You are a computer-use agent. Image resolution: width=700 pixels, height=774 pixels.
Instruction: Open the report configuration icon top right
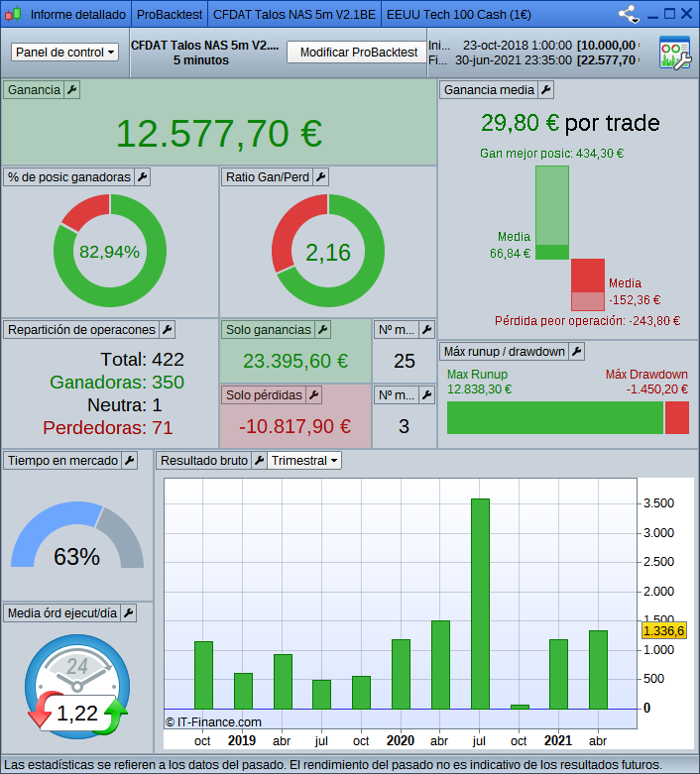[x=675, y=53]
